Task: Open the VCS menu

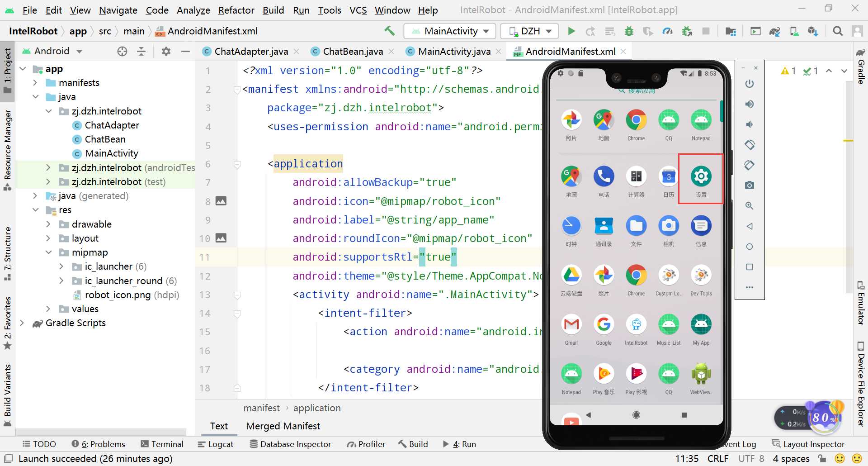Action: [x=358, y=10]
